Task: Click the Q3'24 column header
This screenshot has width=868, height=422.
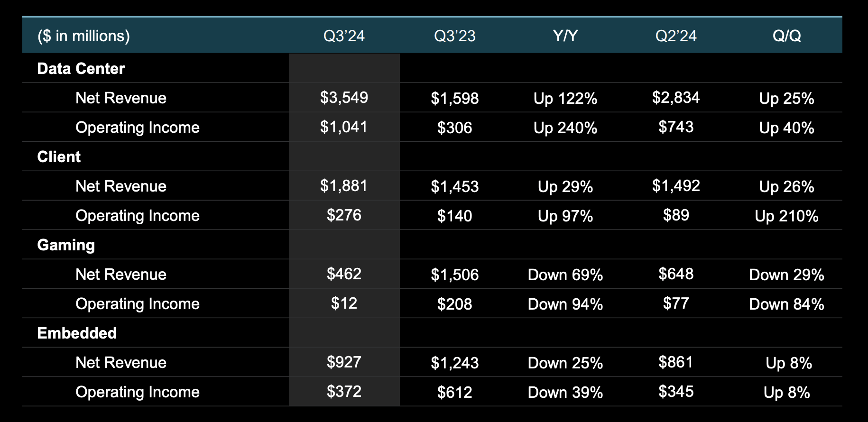Action: (x=344, y=36)
